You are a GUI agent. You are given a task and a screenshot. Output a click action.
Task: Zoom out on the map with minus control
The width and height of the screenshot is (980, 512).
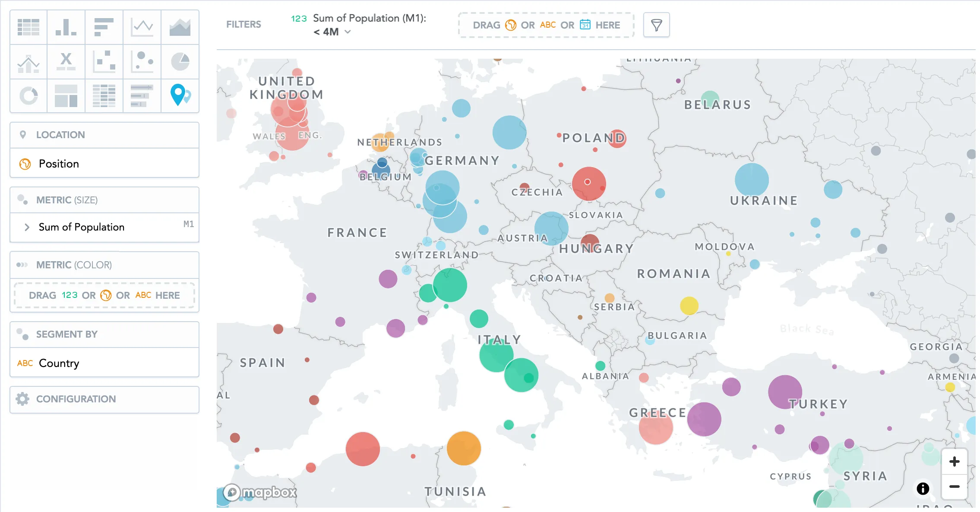(954, 486)
